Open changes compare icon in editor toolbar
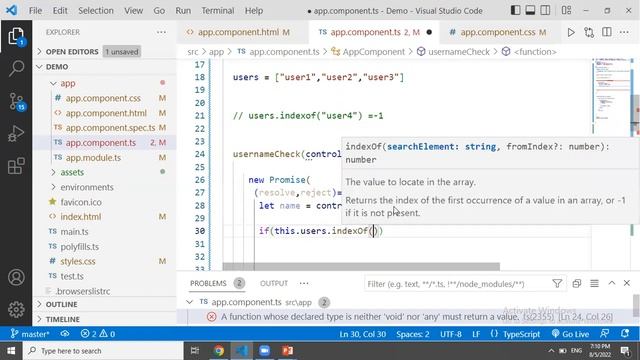The height and width of the screenshot is (360, 640). 589,32
